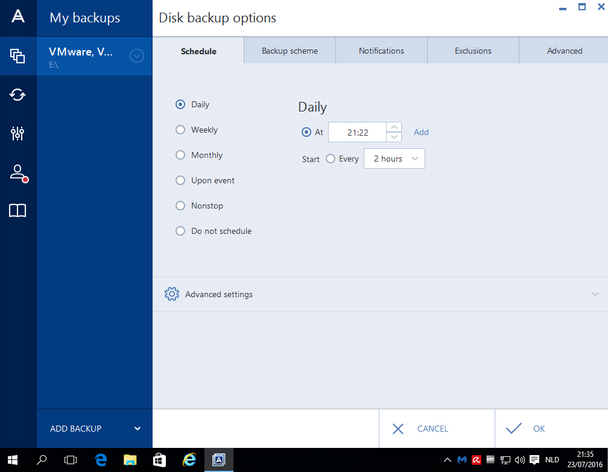The image size is (608, 472).
Task: Open Microsoft Edge from the taskbar
Action: [100, 460]
